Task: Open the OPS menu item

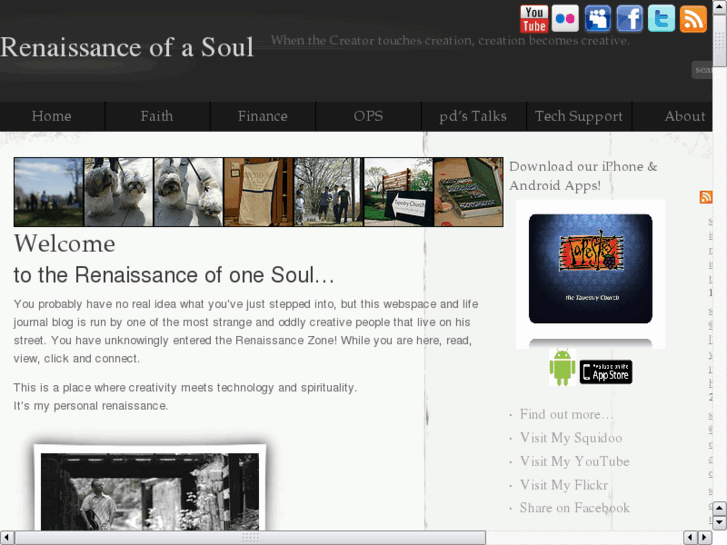Action: point(368,116)
